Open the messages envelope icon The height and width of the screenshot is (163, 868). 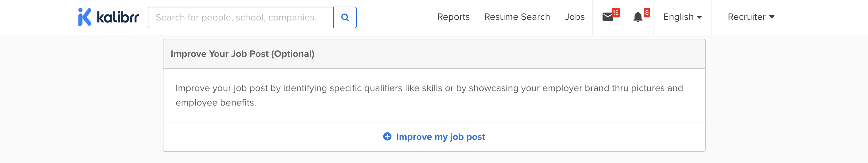(x=607, y=17)
